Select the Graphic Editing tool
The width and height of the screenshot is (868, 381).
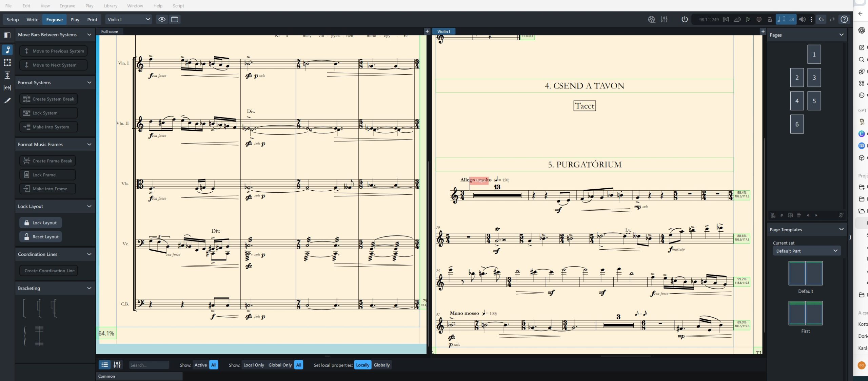click(x=7, y=50)
